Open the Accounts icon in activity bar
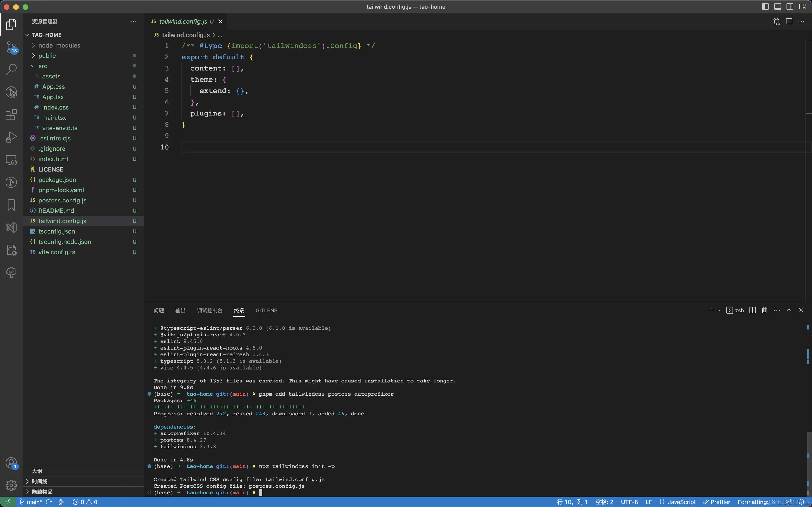Screen dimensions: 812x507 click(11, 463)
